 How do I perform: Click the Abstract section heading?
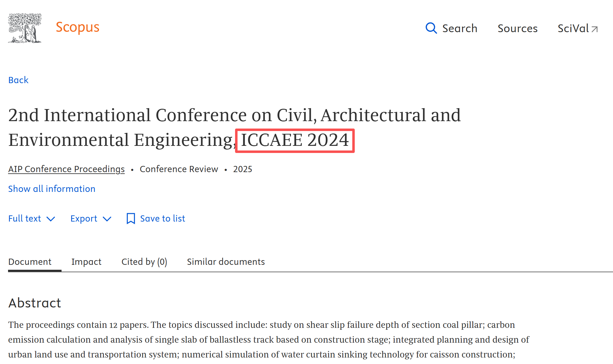(35, 303)
